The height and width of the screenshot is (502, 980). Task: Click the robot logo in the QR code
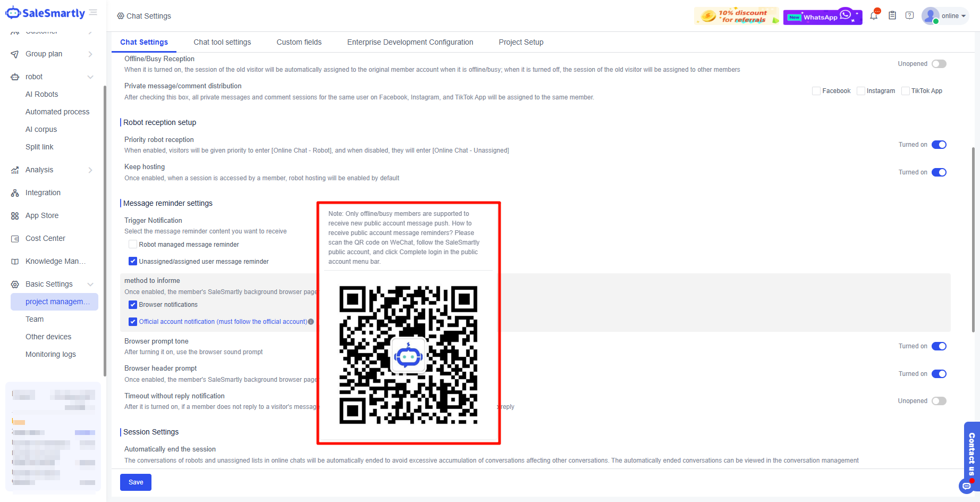[408, 355]
